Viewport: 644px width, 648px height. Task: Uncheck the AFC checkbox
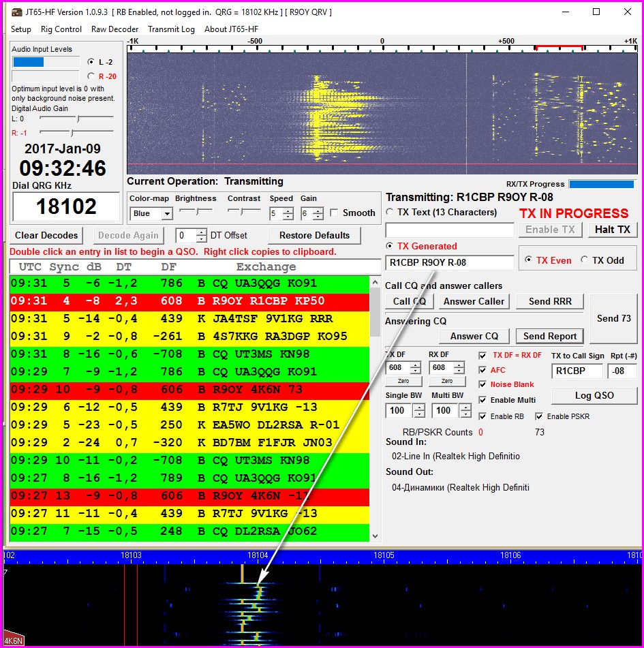click(482, 370)
